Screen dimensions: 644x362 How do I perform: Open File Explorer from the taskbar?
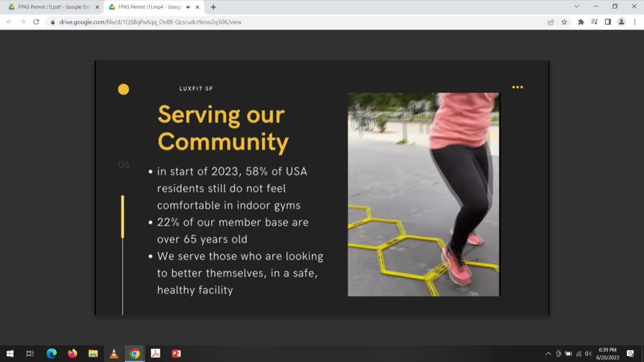(93, 353)
